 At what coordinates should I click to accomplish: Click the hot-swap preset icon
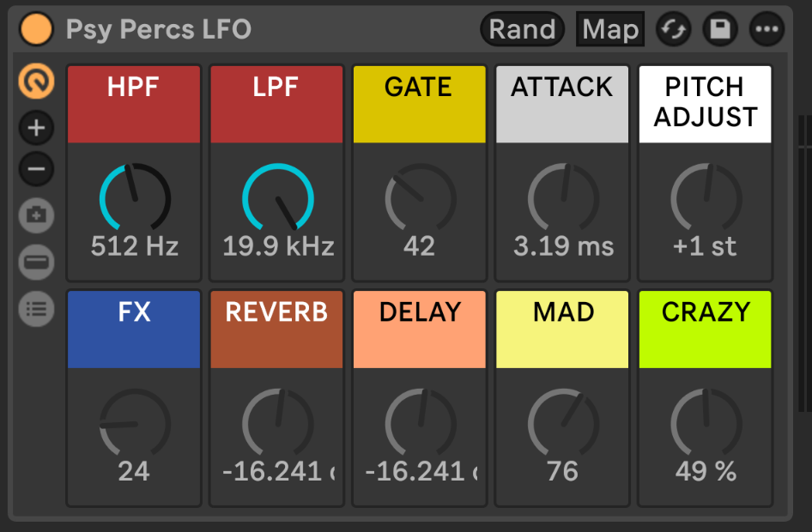coord(673,28)
